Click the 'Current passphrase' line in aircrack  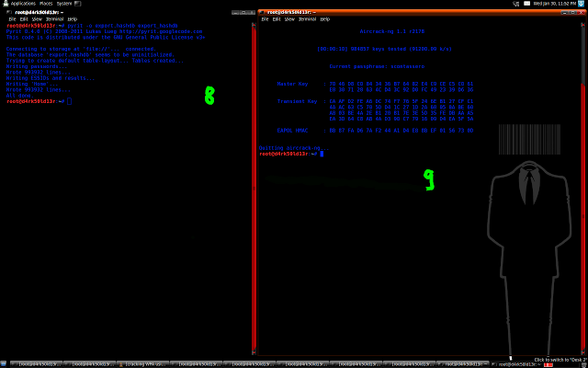click(377, 66)
